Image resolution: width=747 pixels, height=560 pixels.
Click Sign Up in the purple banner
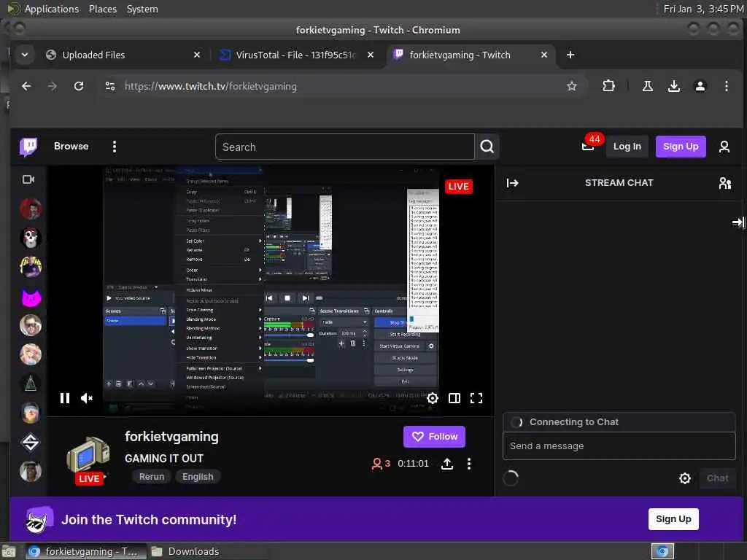click(673, 519)
